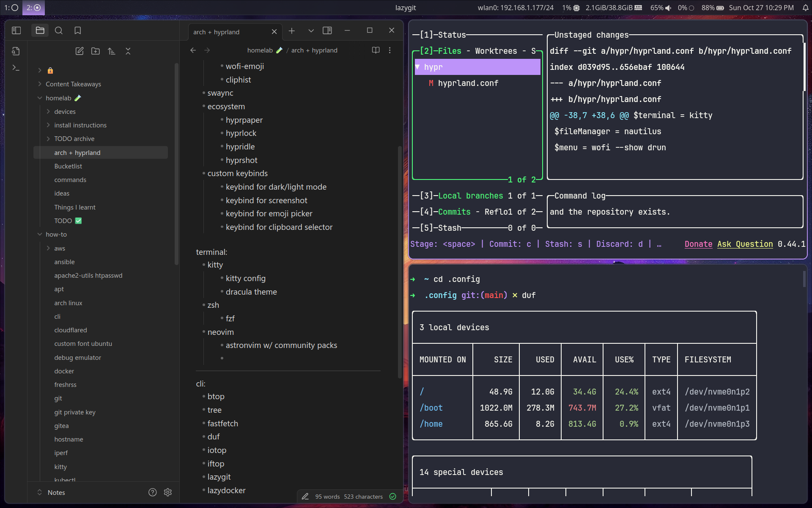Click the Donate link in lazygit
The width and height of the screenshot is (812, 508).
(x=698, y=244)
